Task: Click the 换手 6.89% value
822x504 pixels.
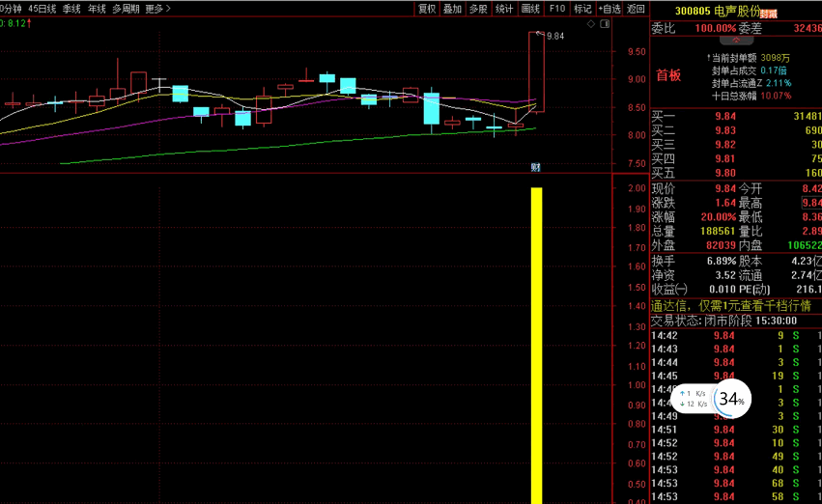Action: [x=722, y=261]
